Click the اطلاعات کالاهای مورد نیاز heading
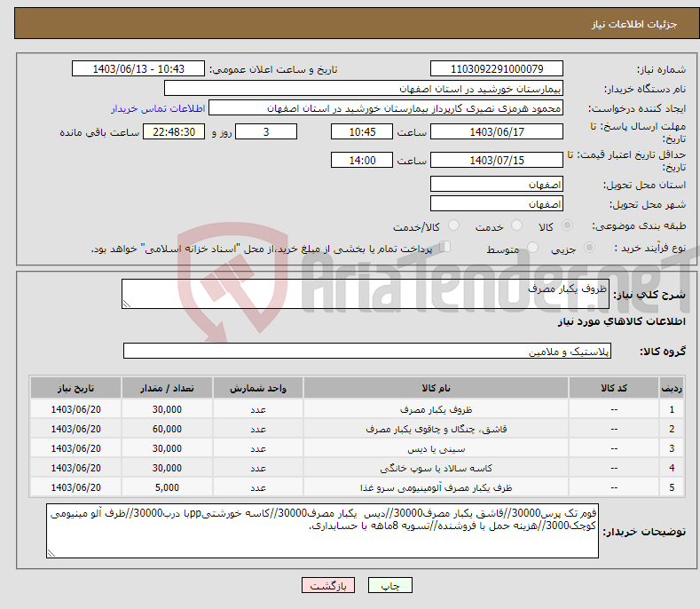 pyautogui.click(x=621, y=321)
